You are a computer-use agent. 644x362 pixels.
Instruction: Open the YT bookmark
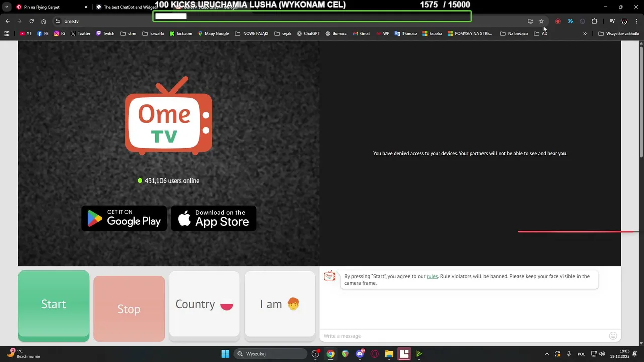pos(26,34)
